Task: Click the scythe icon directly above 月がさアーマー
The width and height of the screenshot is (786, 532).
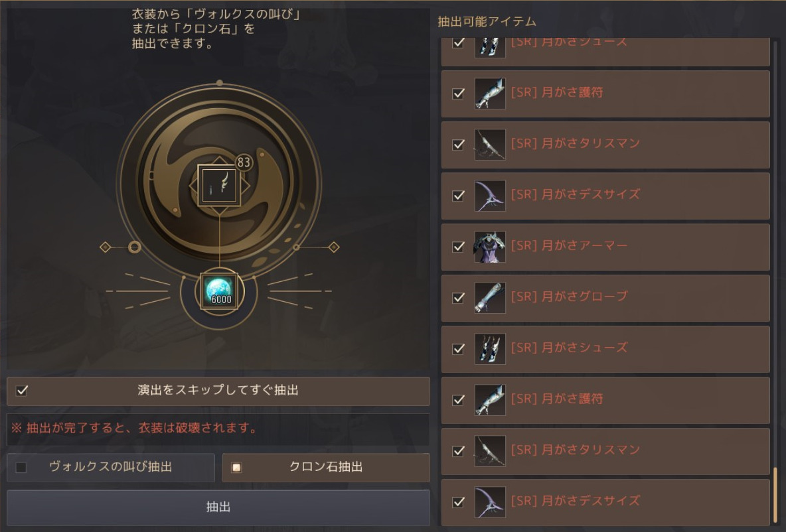Action: (490, 196)
